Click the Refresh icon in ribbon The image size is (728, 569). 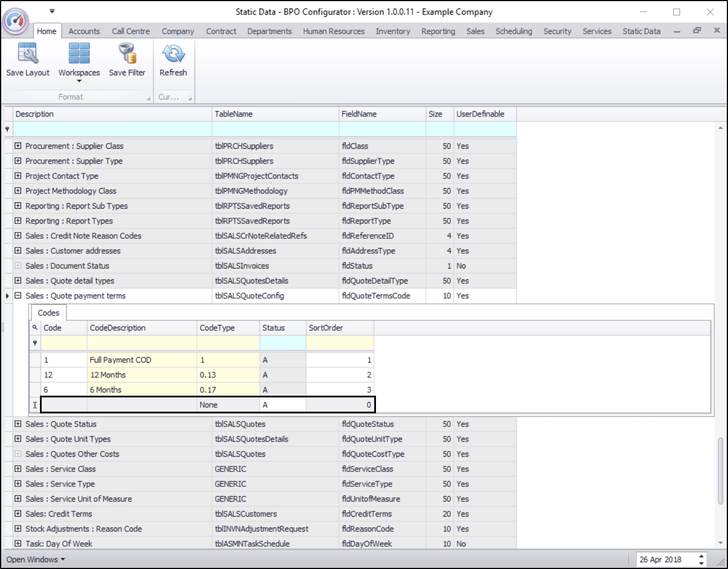[173, 54]
